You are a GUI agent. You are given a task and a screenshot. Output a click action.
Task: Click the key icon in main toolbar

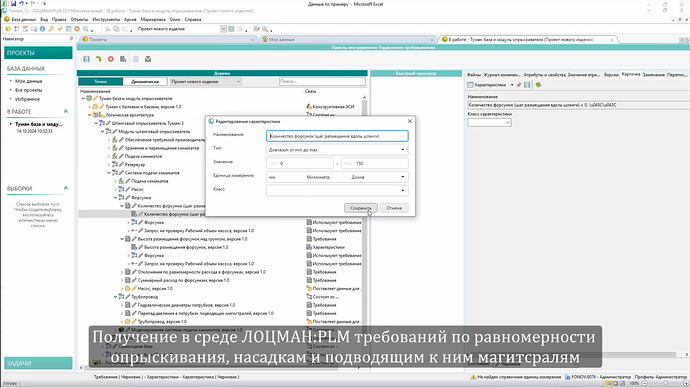pyautogui.click(x=51, y=29)
